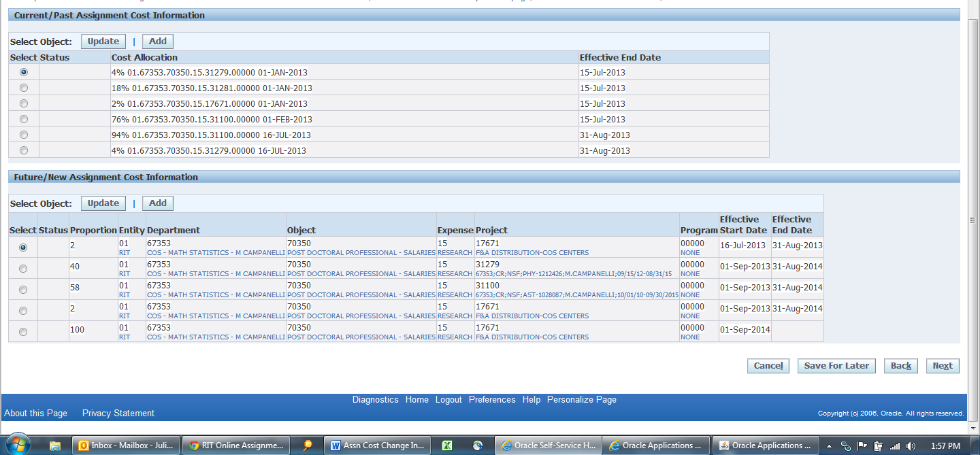Open the Chrome RIT Online Assignment window

coord(237,445)
